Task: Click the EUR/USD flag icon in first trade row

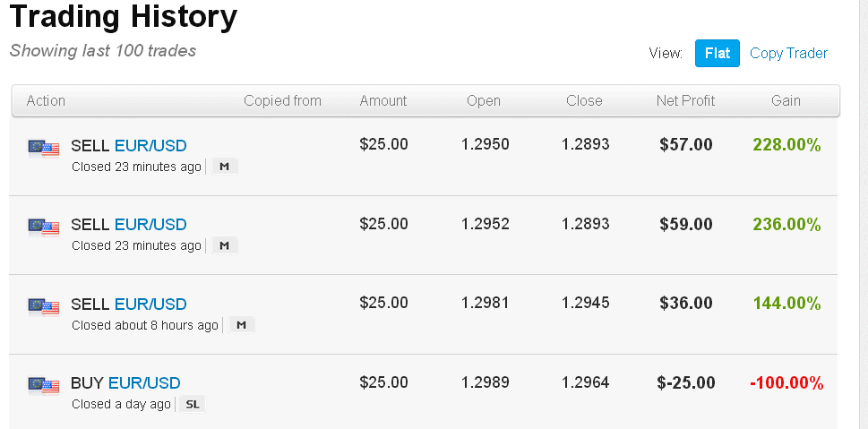Action: (x=44, y=149)
